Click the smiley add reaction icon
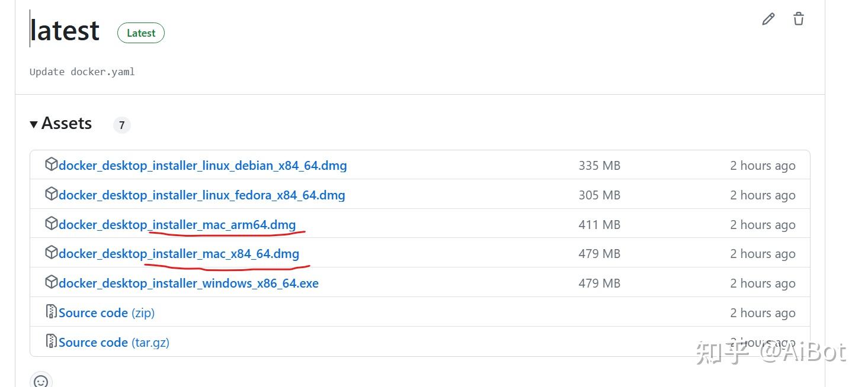The width and height of the screenshot is (868, 387). coord(41,382)
